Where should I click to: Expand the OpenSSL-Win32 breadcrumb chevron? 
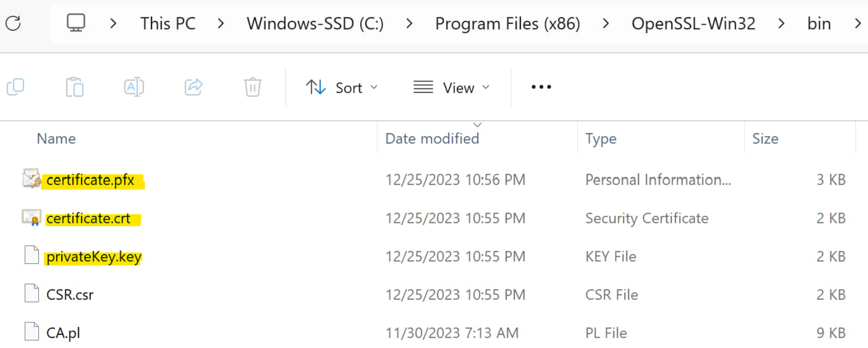coord(781,23)
